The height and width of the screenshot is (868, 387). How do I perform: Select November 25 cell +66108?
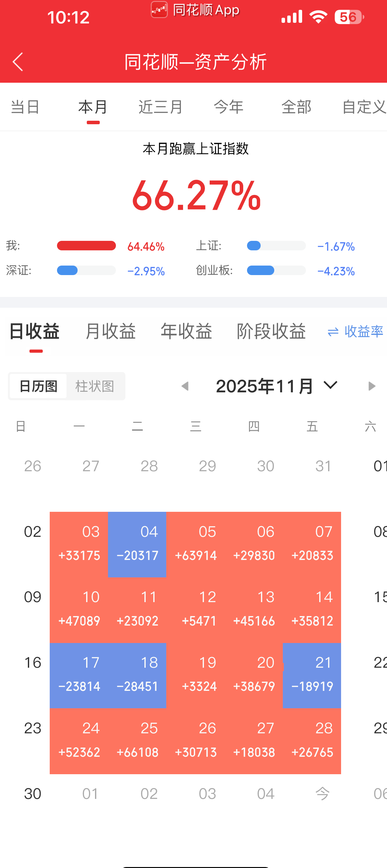(x=137, y=741)
